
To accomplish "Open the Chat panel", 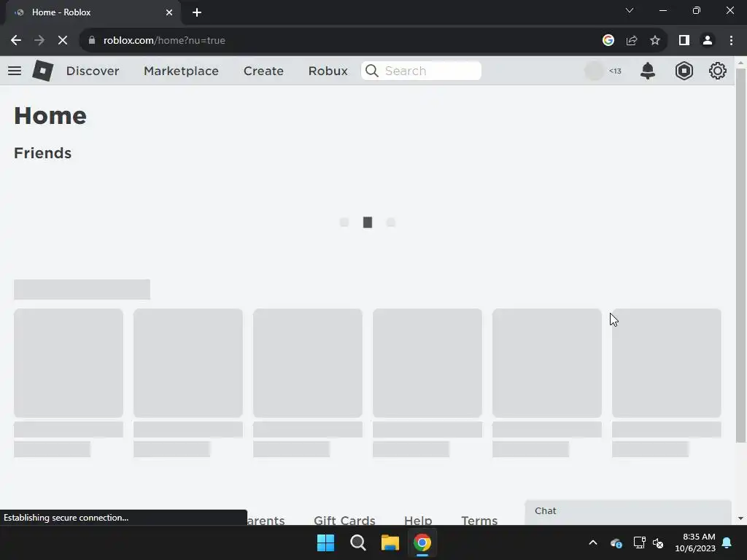I will (x=628, y=512).
